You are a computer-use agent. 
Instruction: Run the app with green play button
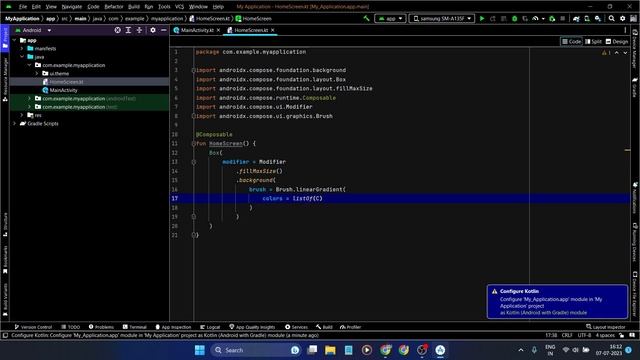tap(482, 18)
